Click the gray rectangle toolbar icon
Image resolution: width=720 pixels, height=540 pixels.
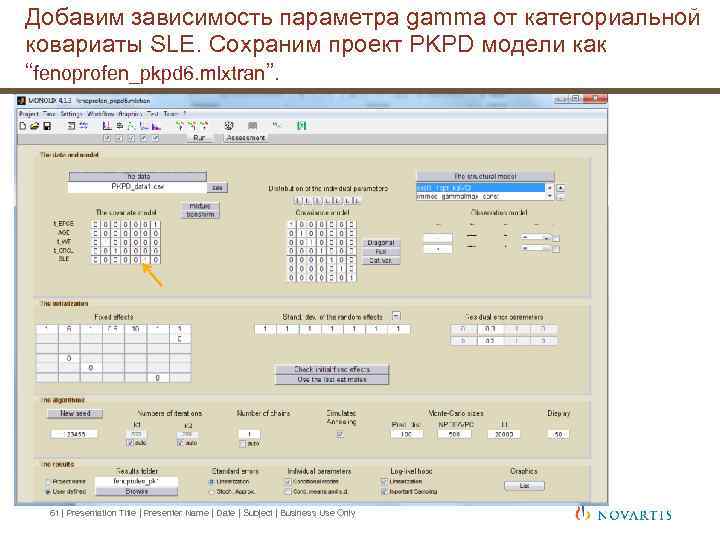tap(253, 125)
